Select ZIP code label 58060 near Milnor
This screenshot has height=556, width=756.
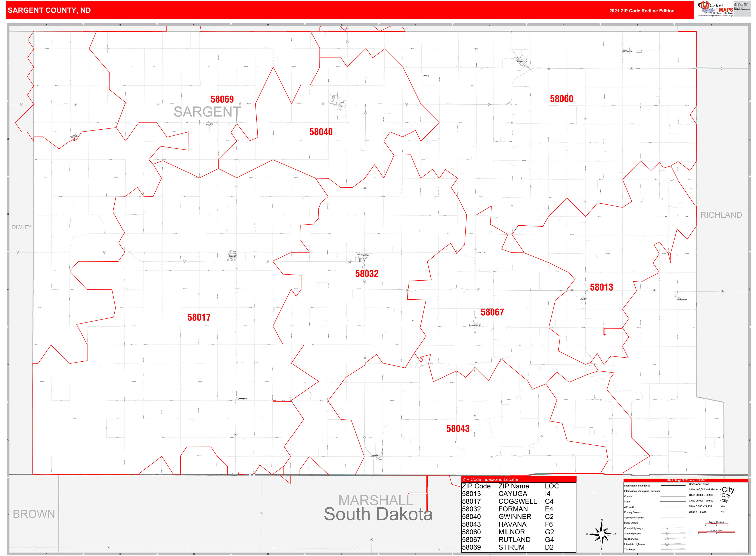pyautogui.click(x=562, y=99)
